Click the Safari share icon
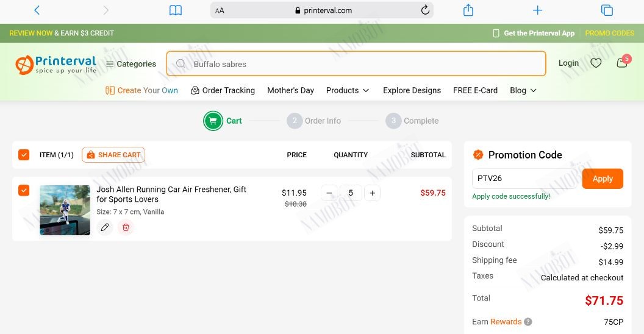 [x=468, y=10]
